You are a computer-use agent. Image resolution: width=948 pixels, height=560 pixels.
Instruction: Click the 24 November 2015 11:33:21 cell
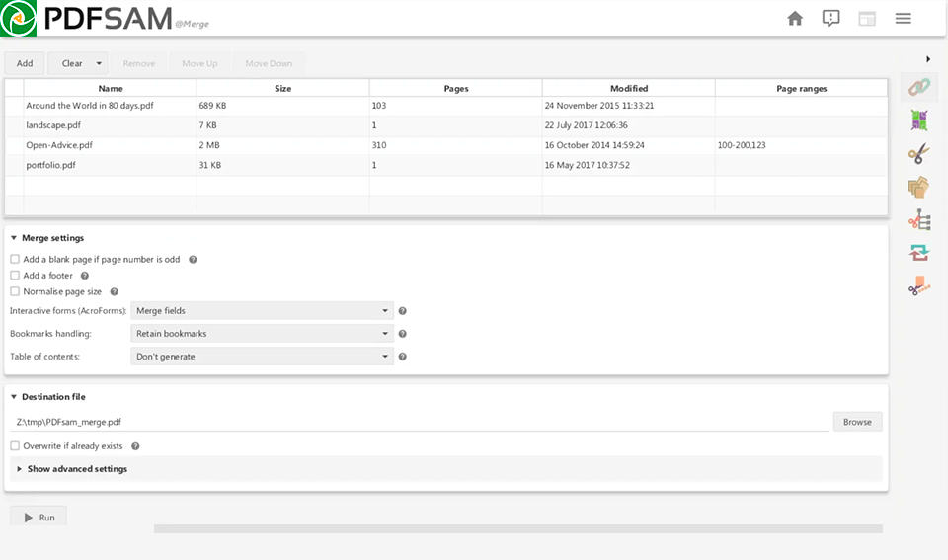point(629,106)
